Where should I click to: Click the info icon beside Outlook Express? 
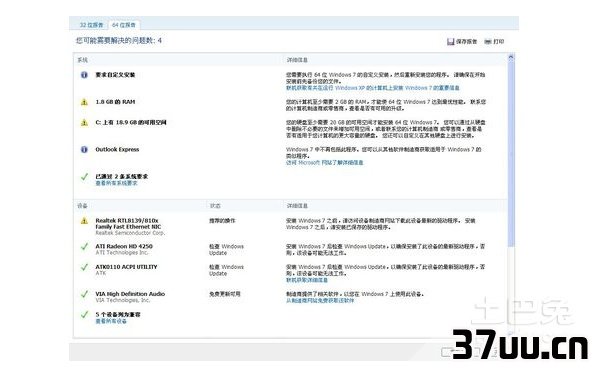84,150
